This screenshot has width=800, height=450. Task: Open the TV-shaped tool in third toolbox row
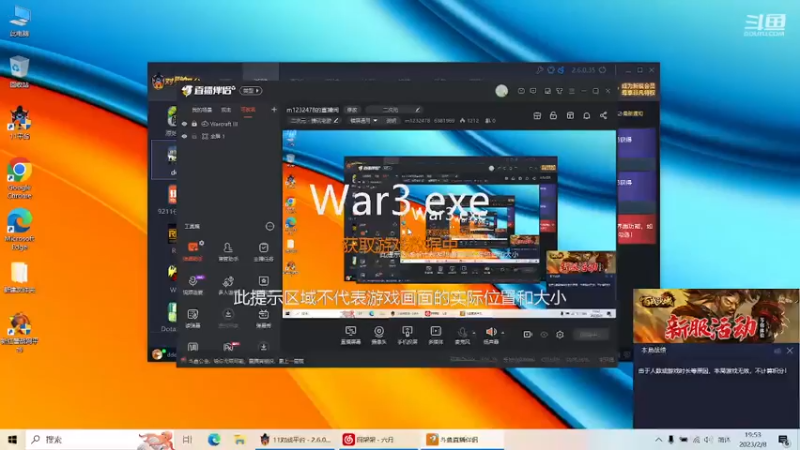pos(263,317)
